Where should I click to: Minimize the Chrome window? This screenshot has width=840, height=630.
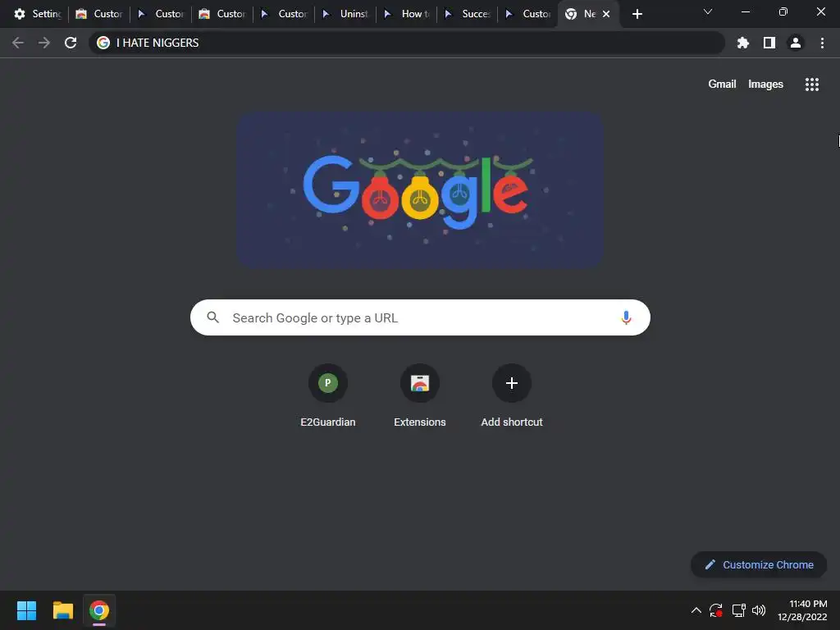click(x=745, y=11)
